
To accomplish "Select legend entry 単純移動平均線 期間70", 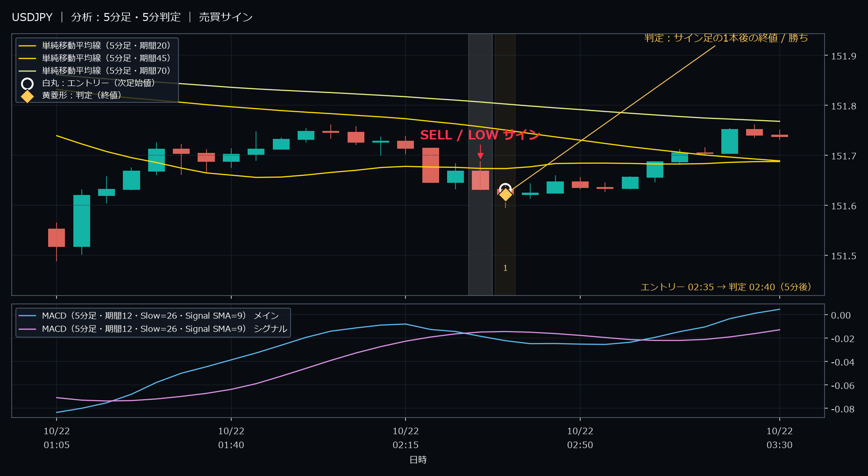I will pyautogui.click(x=95, y=71).
